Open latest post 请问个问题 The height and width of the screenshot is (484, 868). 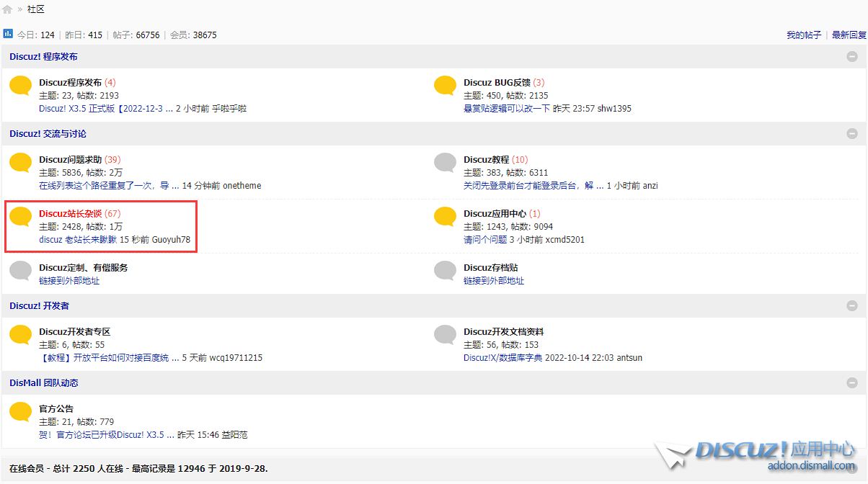(x=485, y=240)
